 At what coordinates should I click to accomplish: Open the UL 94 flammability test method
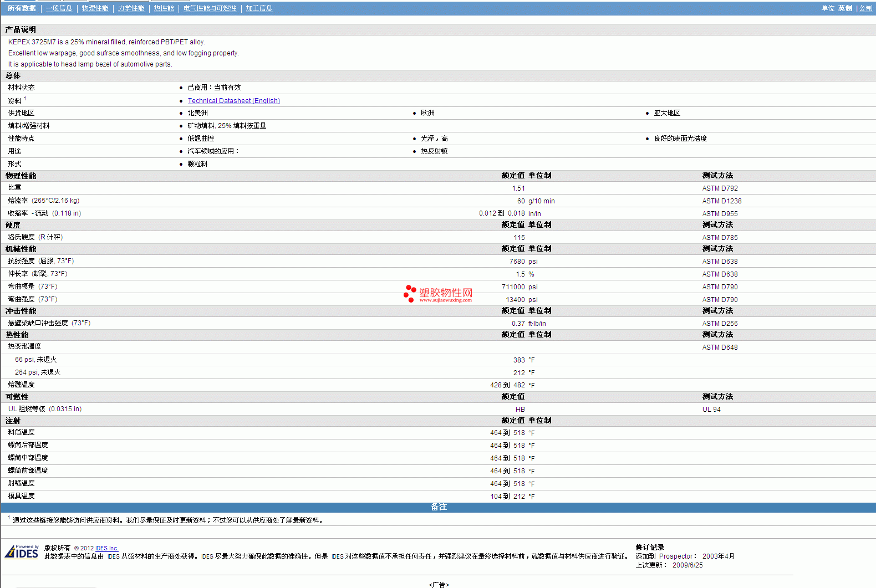pyautogui.click(x=711, y=410)
